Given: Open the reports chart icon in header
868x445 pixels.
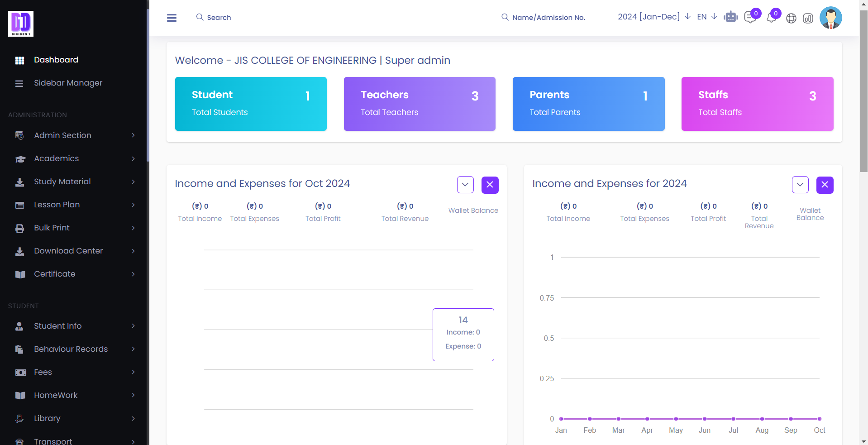Looking at the screenshot, I should (808, 18).
